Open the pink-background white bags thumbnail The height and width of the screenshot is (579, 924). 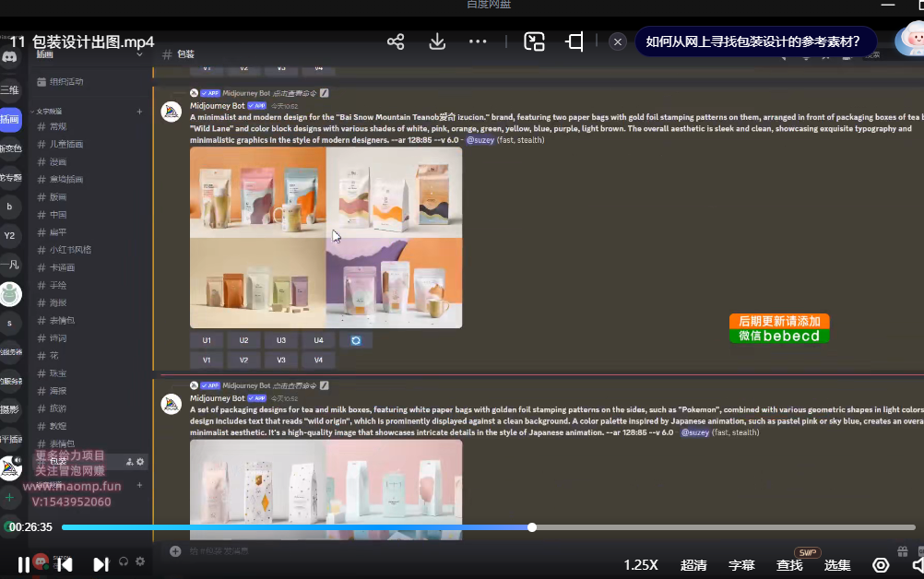[x=395, y=489]
